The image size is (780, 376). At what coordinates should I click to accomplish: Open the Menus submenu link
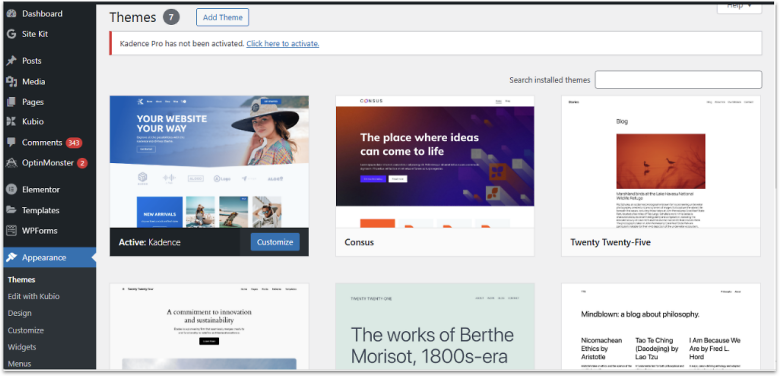(x=19, y=364)
